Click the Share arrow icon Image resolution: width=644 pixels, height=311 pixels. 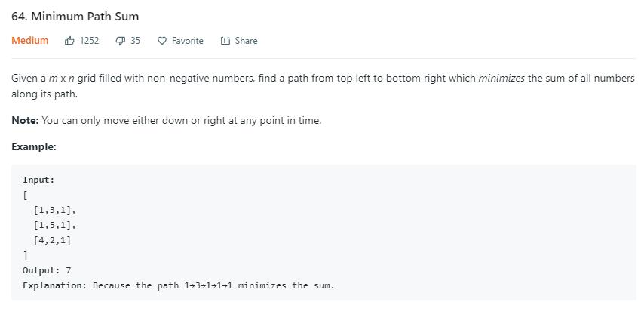coord(225,41)
